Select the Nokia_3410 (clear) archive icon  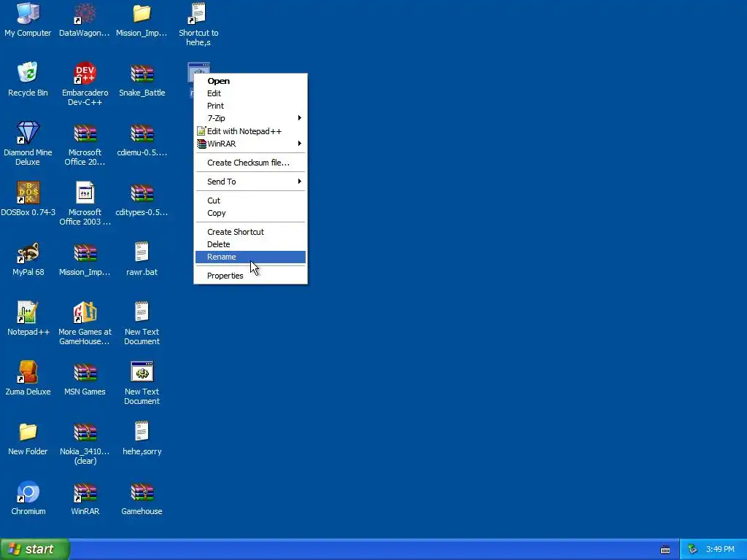(x=85, y=432)
